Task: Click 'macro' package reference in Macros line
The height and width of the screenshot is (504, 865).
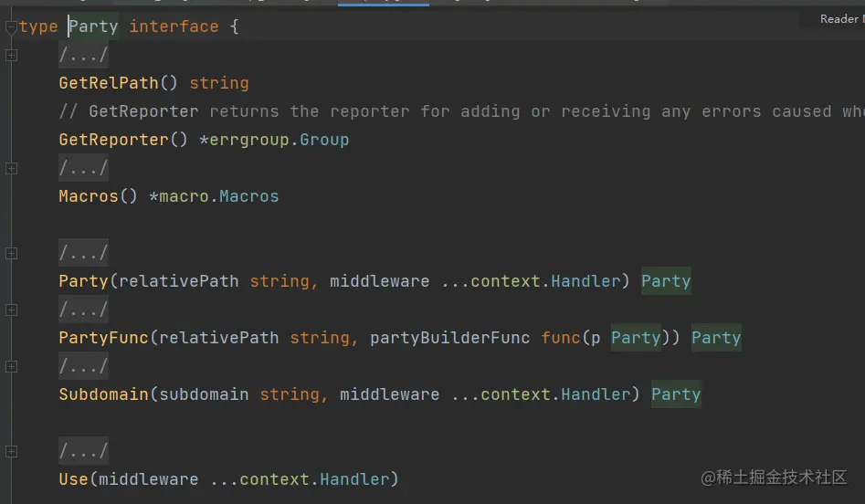Action: pyautogui.click(x=184, y=196)
